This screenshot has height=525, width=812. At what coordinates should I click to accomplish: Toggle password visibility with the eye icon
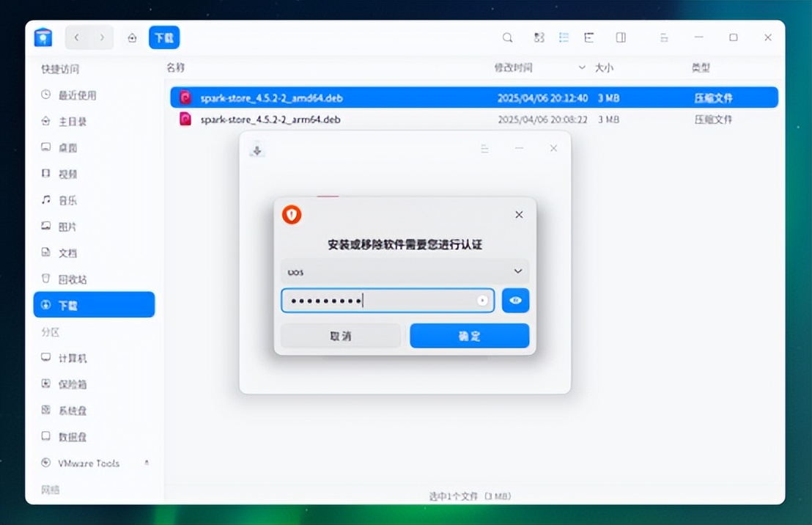(x=515, y=300)
